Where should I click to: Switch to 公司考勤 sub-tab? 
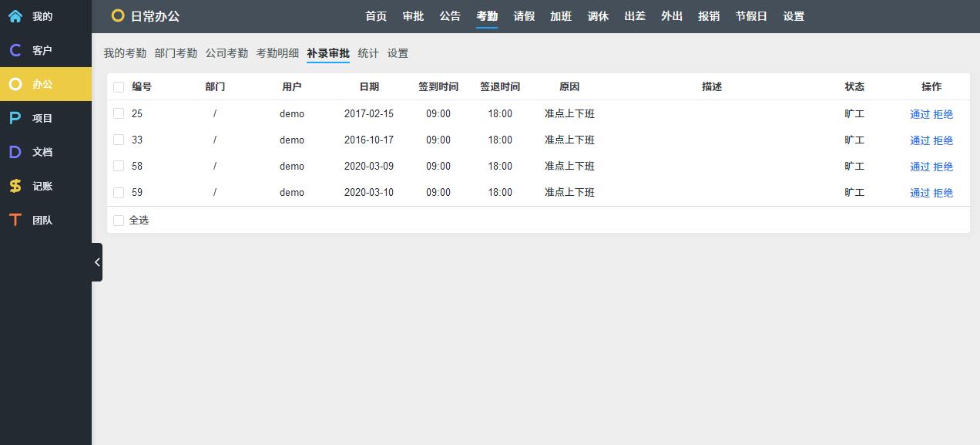pos(227,53)
